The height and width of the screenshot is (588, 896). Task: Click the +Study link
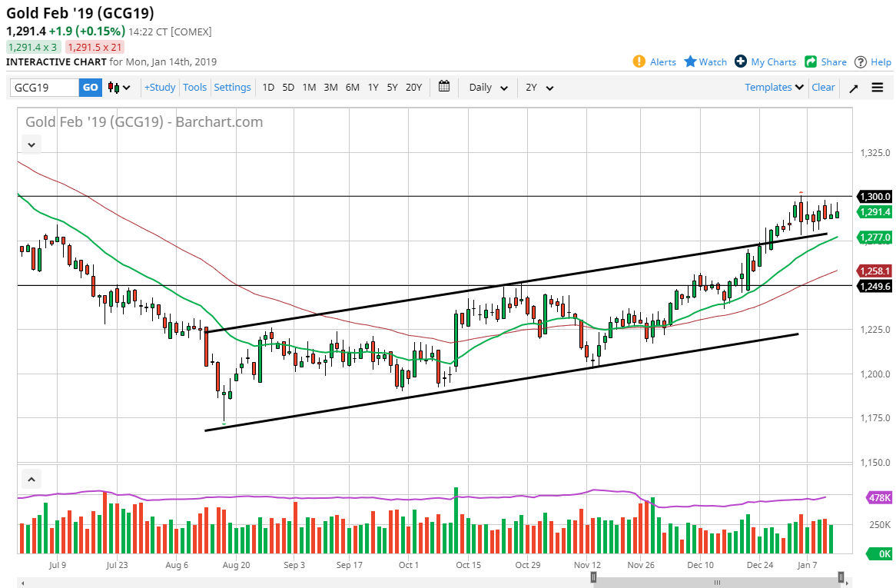tap(160, 88)
